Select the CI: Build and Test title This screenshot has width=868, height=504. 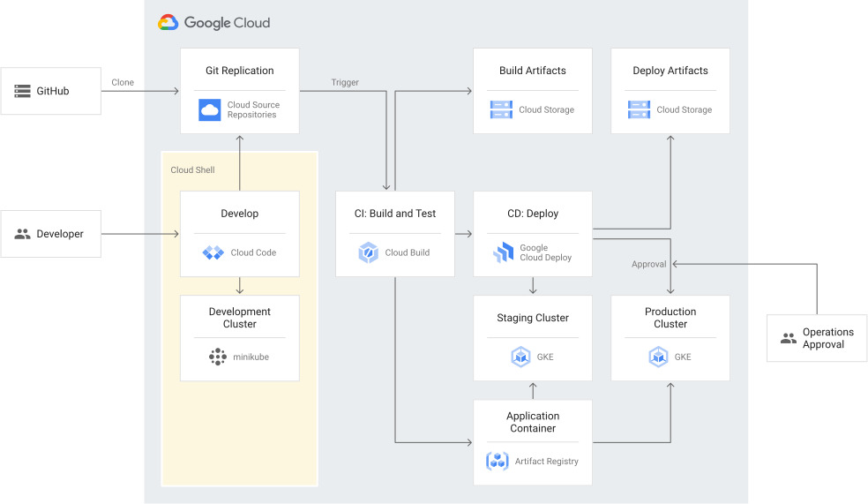pyautogui.click(x=395, y=214)
